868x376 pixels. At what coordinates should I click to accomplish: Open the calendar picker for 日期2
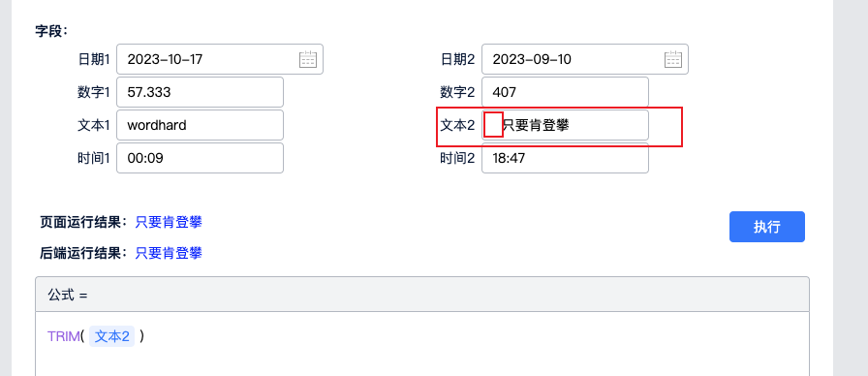pos(672,59)
